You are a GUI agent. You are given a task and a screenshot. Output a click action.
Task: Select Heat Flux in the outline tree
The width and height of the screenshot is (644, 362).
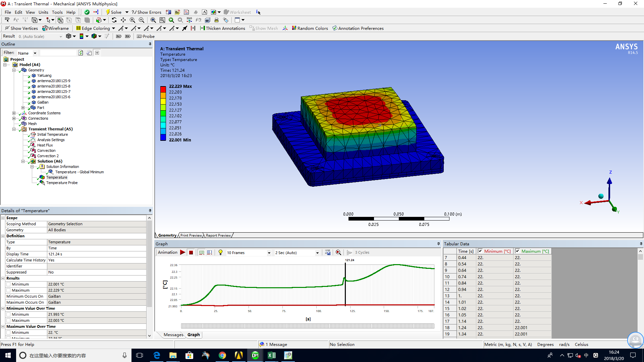coord(45,145)
